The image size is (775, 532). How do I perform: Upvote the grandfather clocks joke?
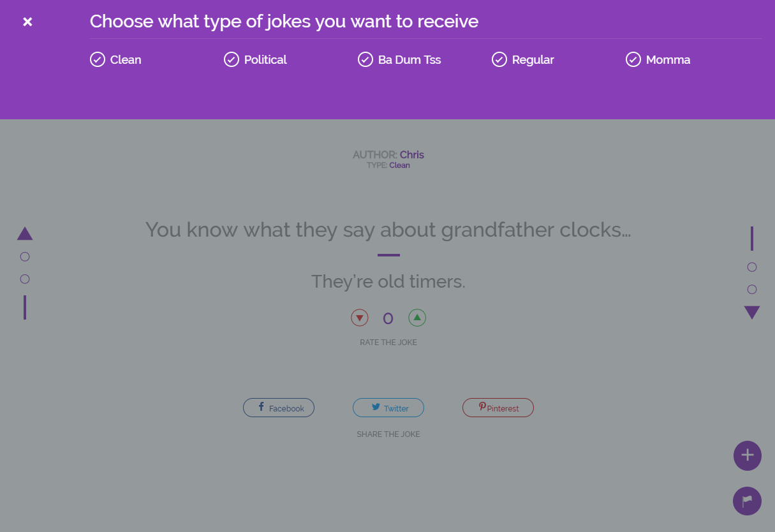pyautogui.click(x=417, y=317)
